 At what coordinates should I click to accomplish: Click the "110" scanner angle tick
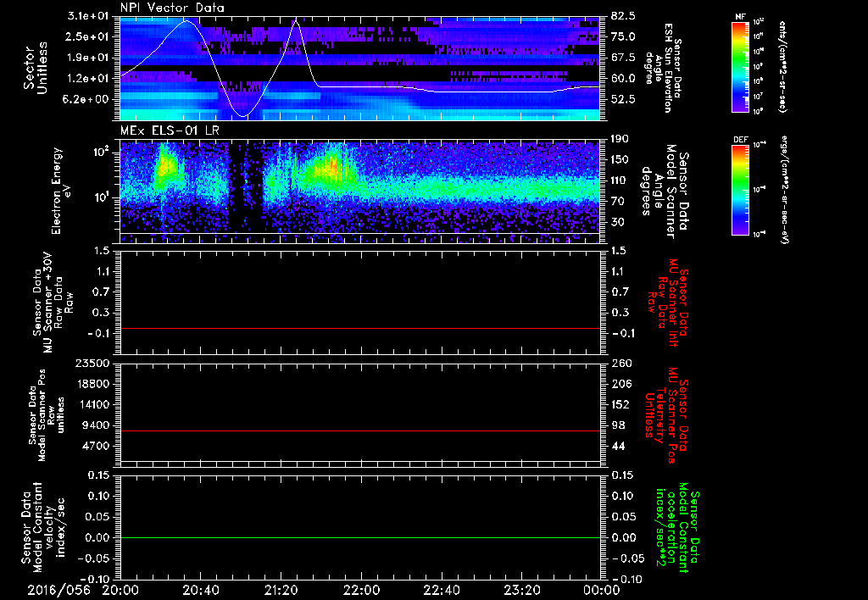pyautogui.click(x=620, y=181)
